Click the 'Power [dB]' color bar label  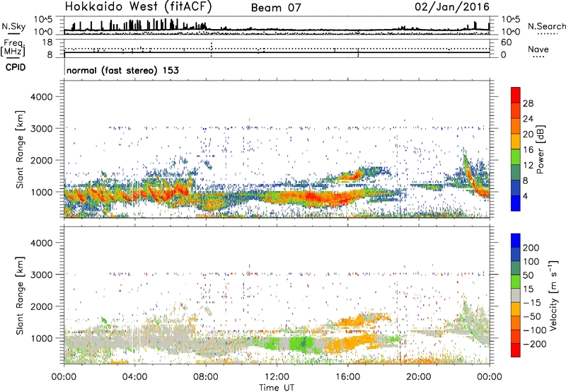pyautogui.click(x=540, y=149)
